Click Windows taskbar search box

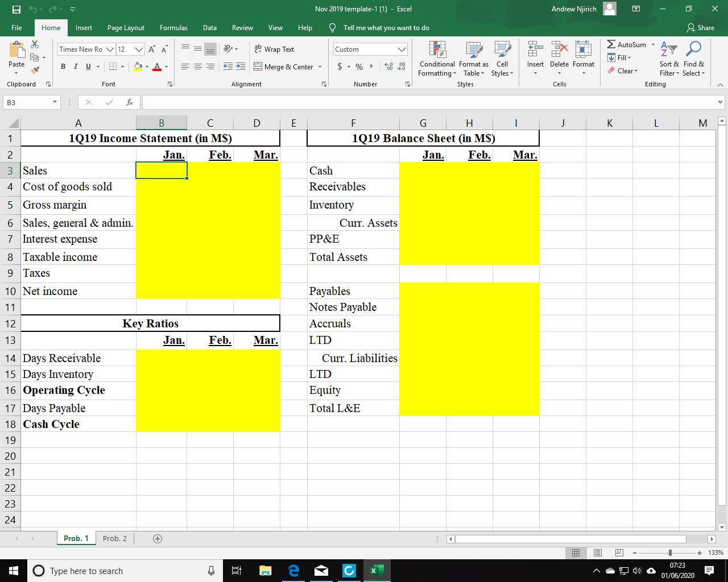pos(125,571)
